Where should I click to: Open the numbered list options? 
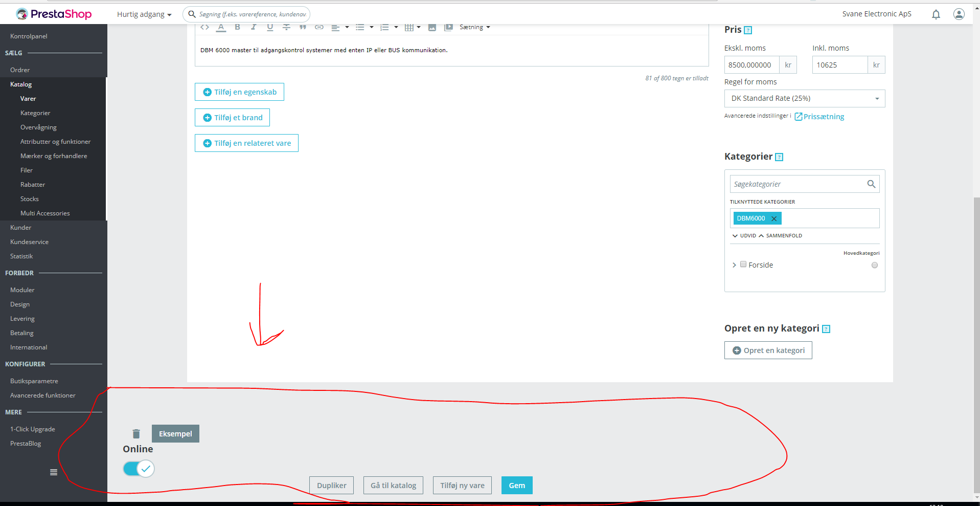pos(389,27)
